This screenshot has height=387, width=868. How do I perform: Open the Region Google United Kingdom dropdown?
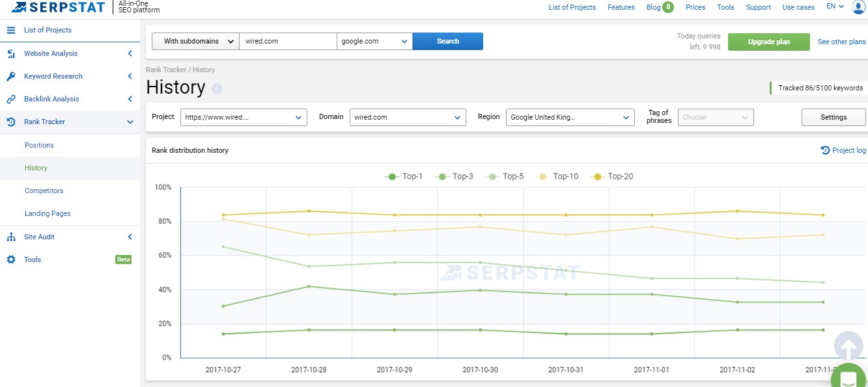570,117
